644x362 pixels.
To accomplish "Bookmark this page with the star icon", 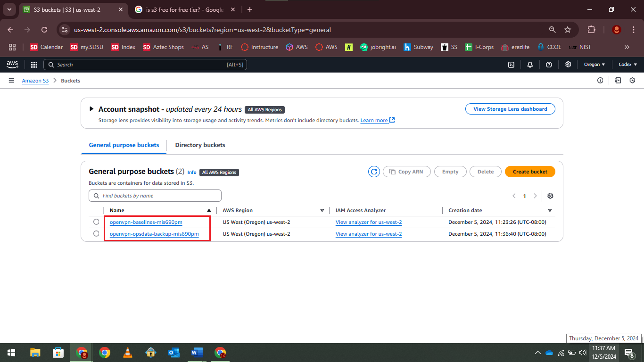I will pyautogui.click(x=568, y=30).
